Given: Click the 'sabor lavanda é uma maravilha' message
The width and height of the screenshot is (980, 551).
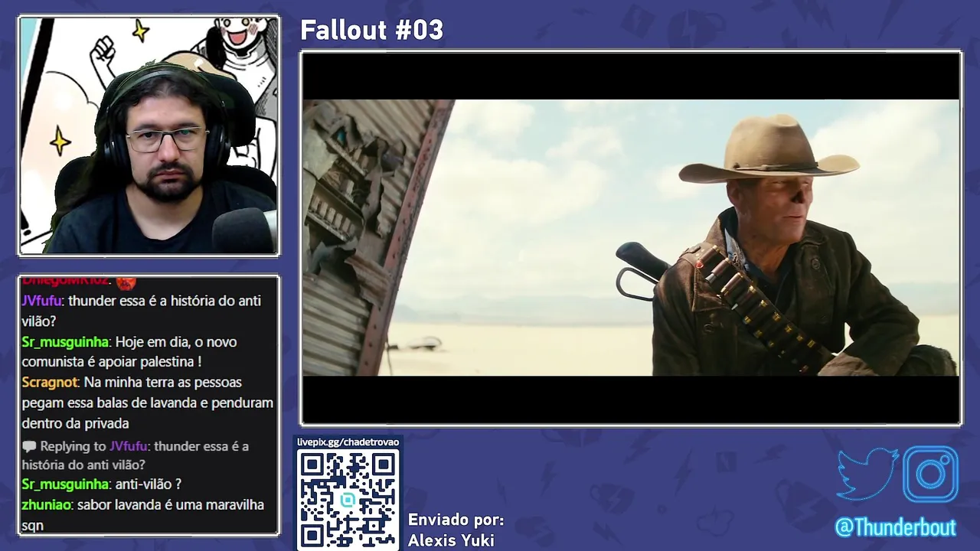Looking at the screenshot, I should (x=142, y=514).
